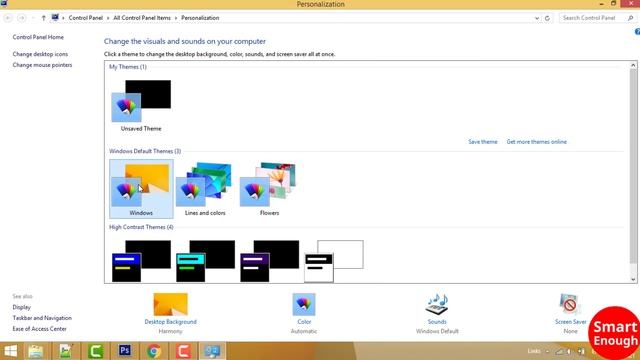Open the Sounds settings icon
The height and width of the screenshot is (360, 640).
click(437, 304)
